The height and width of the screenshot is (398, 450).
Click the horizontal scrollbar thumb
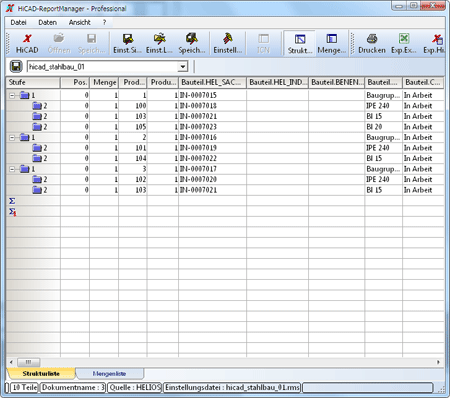(x=29, y=362)
